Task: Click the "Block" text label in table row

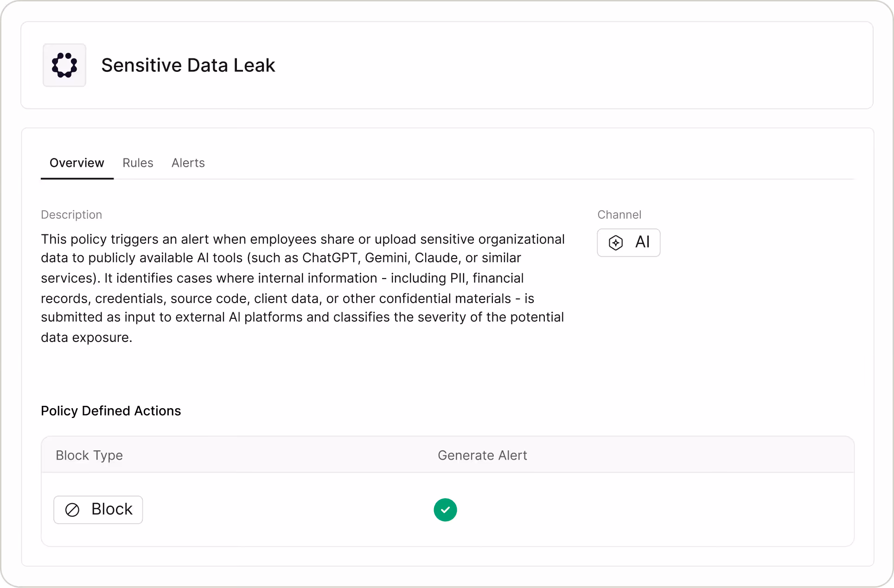Action: pyautogui.click(x=112, y=509)
